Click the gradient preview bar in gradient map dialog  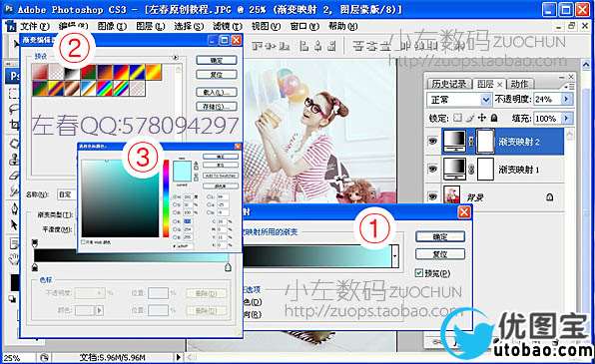pos(316,256)
